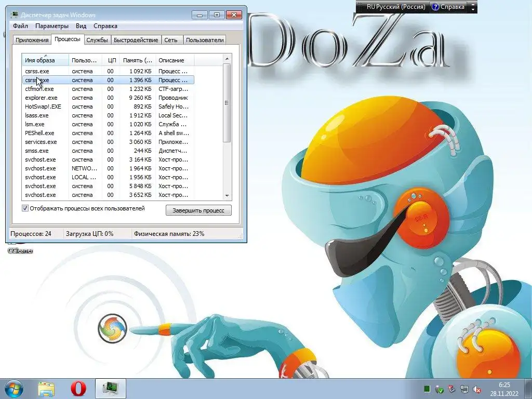
Task: Click the 'Проводник' description cell
Action: click(173, 98)
